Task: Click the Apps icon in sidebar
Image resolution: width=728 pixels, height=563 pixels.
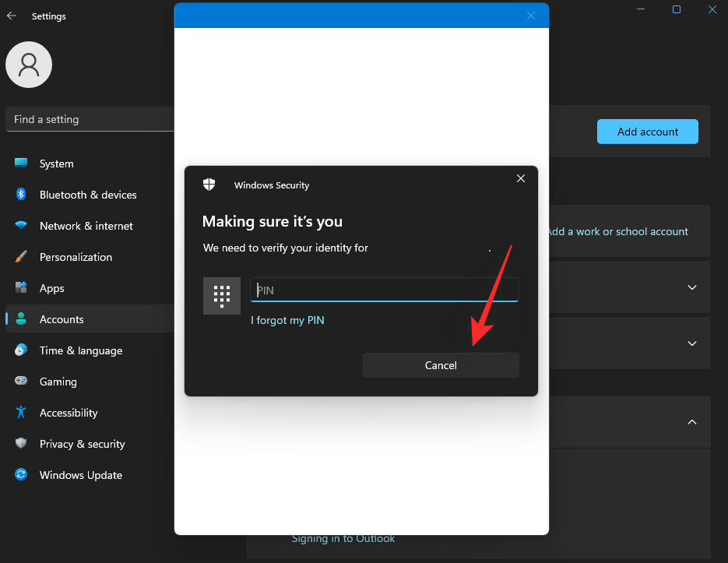Action: [x=21, y=288]
